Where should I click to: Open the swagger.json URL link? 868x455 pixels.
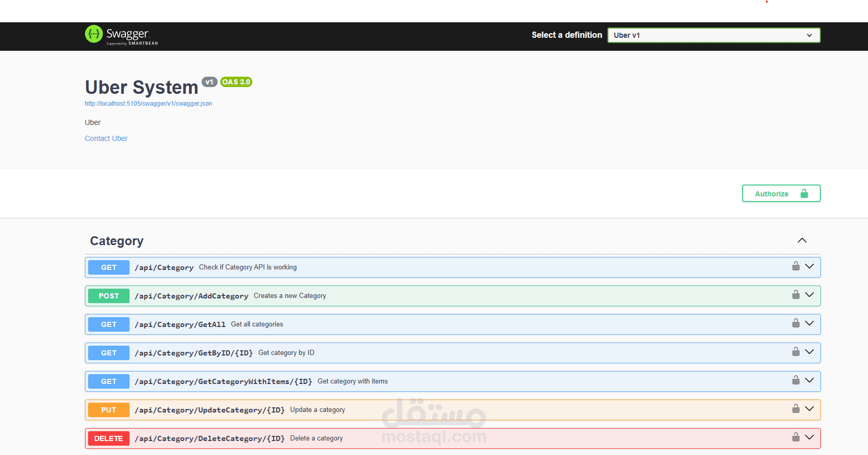148,104
